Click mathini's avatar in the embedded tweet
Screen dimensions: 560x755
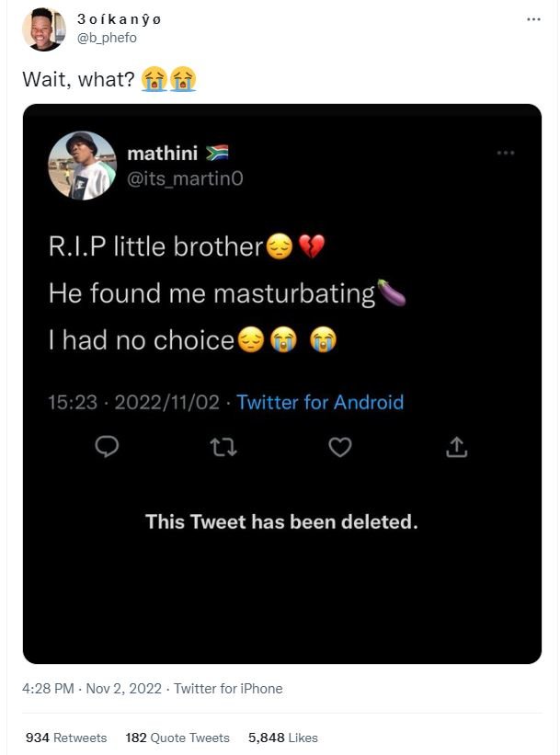[x=82, y=166]
